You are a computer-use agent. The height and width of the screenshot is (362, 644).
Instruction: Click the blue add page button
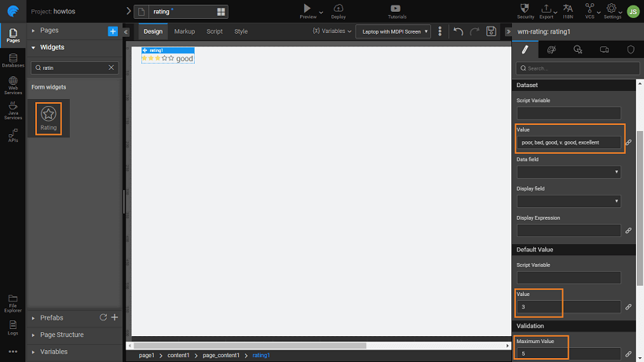click(112, 31)
